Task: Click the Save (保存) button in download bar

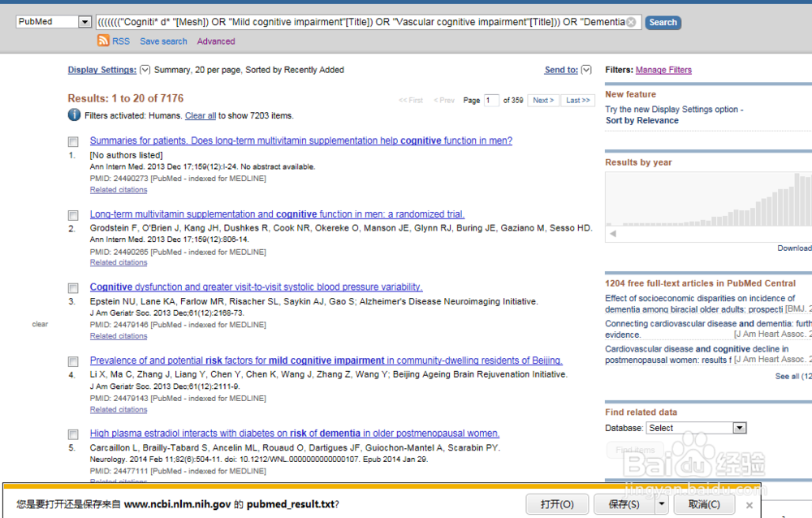Action: click(x=624, y=503)
